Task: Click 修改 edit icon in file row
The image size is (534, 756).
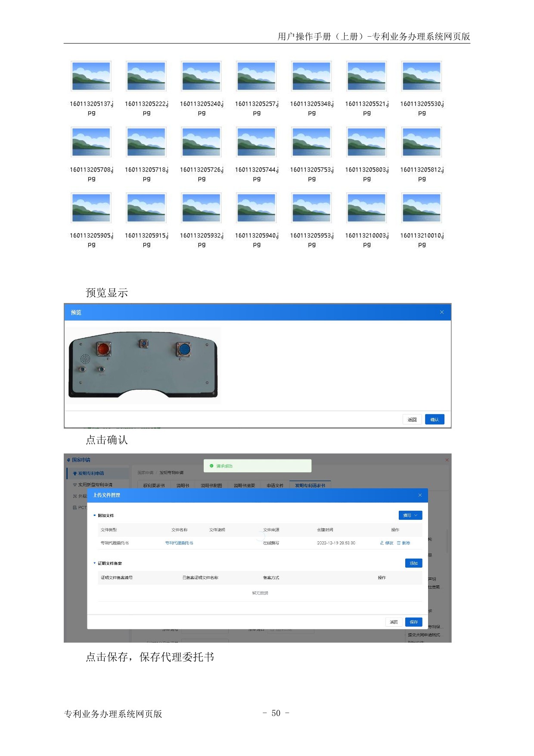Action: coord(381,543)
